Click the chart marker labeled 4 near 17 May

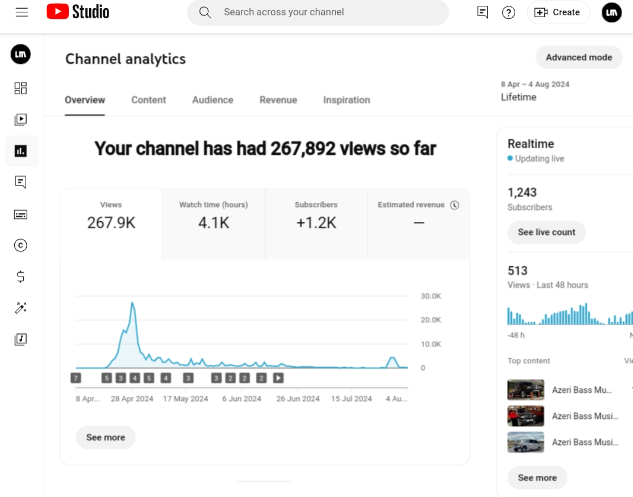(x=166, y=378)
